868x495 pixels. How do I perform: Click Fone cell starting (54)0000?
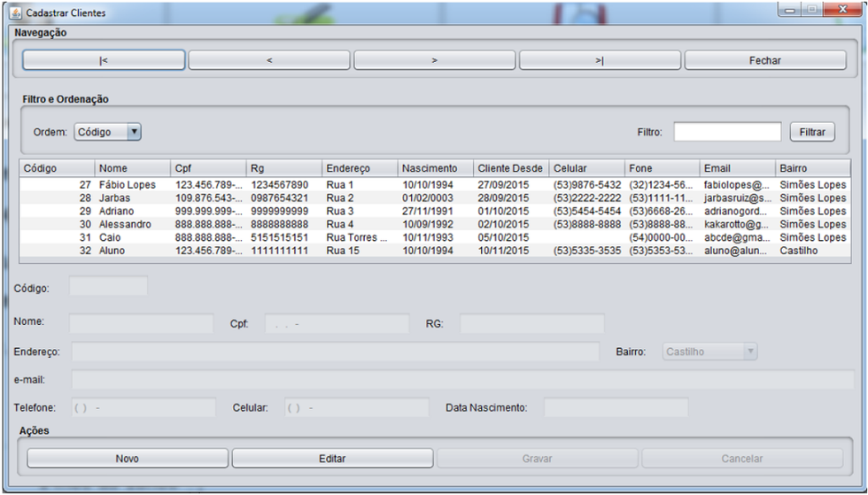pyautogui.click(x=663, y=237)
